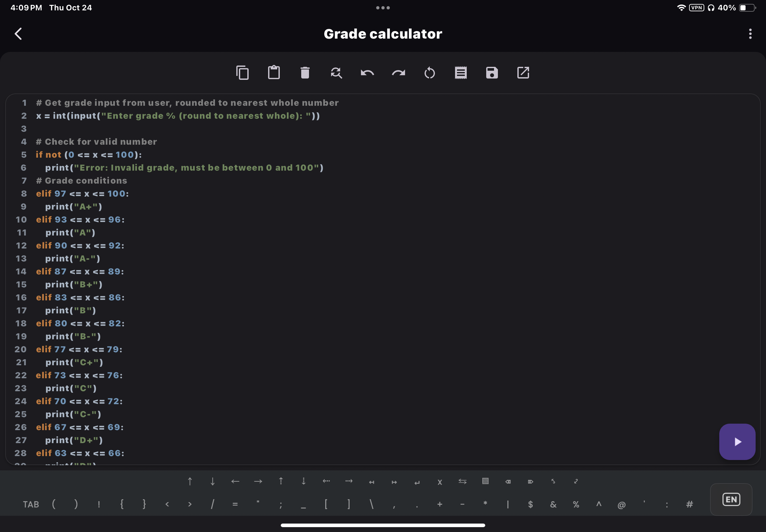Screen dimensions: 766x532
Task: Click the copy code icon
Action: pos(242,73)
